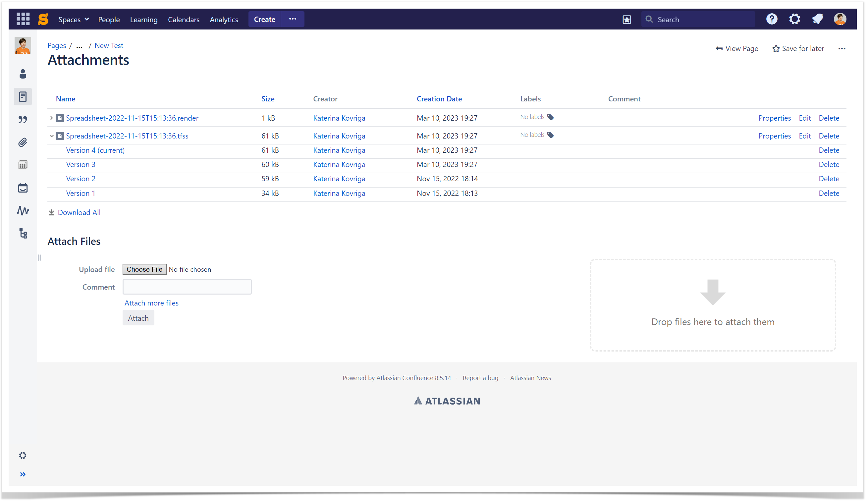The width and height of the screenshot is (868, 502).
Task: Click into the Comment text field
Action: 187,287
